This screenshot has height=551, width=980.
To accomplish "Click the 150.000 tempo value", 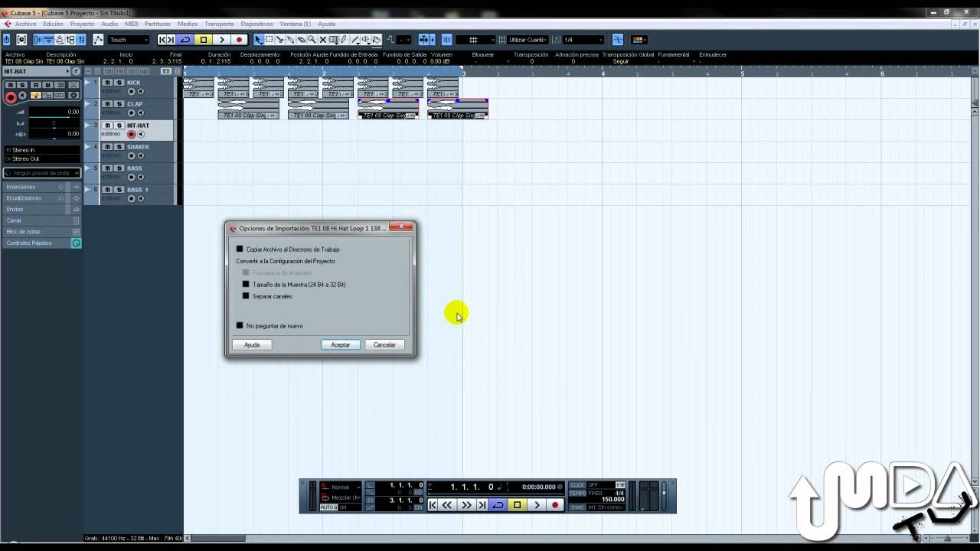I will coord(612,500).
